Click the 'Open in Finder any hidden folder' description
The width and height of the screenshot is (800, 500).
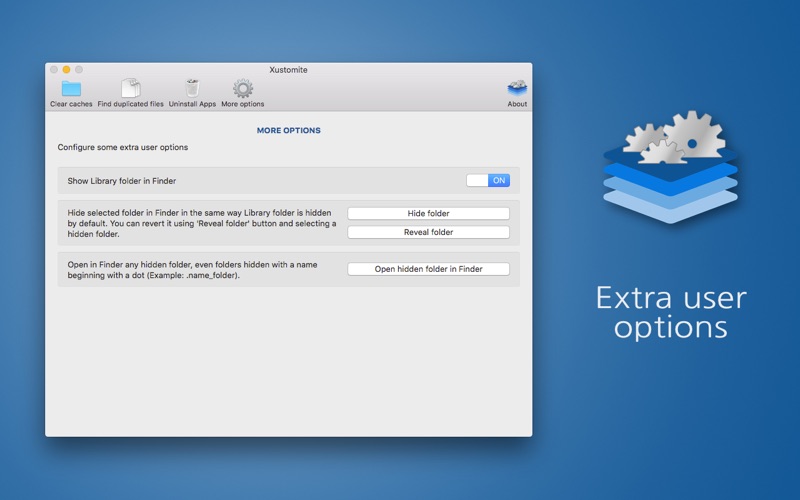(192, 270)
